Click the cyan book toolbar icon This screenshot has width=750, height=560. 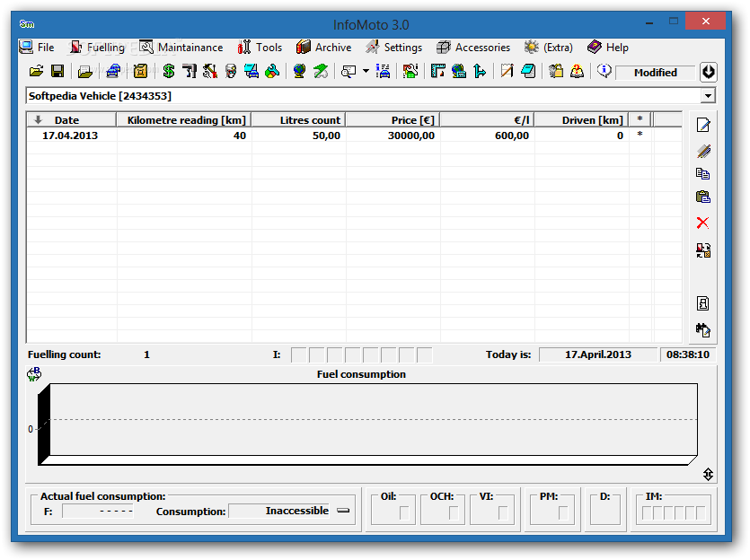pyautogui.click(x=528, y=72)
